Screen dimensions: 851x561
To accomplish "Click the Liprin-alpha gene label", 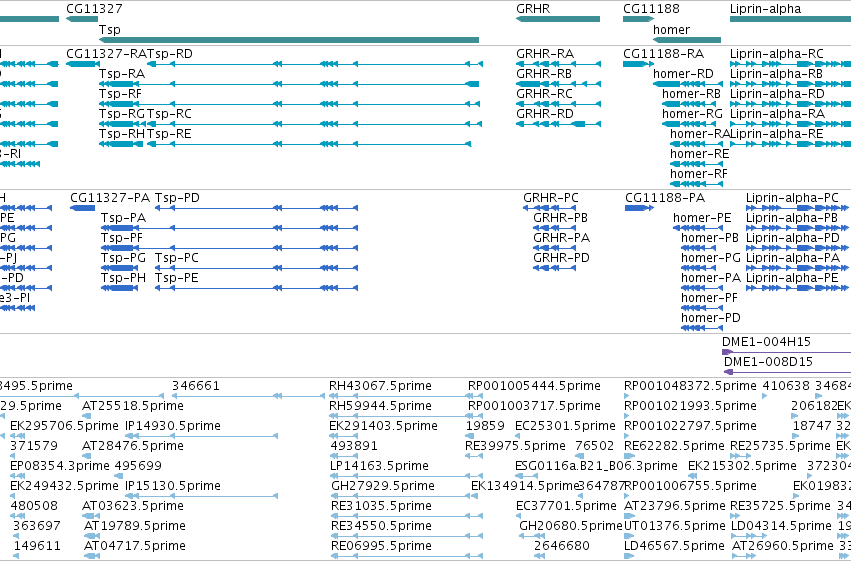I will pyautogui.click(x=765, y=9).
